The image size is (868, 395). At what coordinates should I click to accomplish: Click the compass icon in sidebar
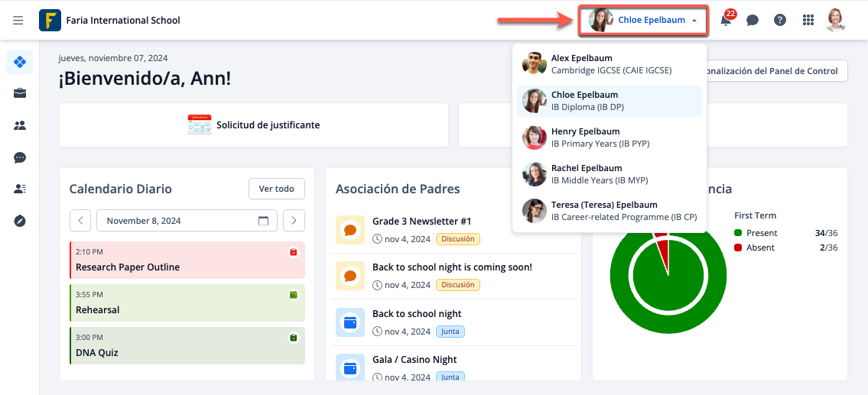tap(20, 221)
